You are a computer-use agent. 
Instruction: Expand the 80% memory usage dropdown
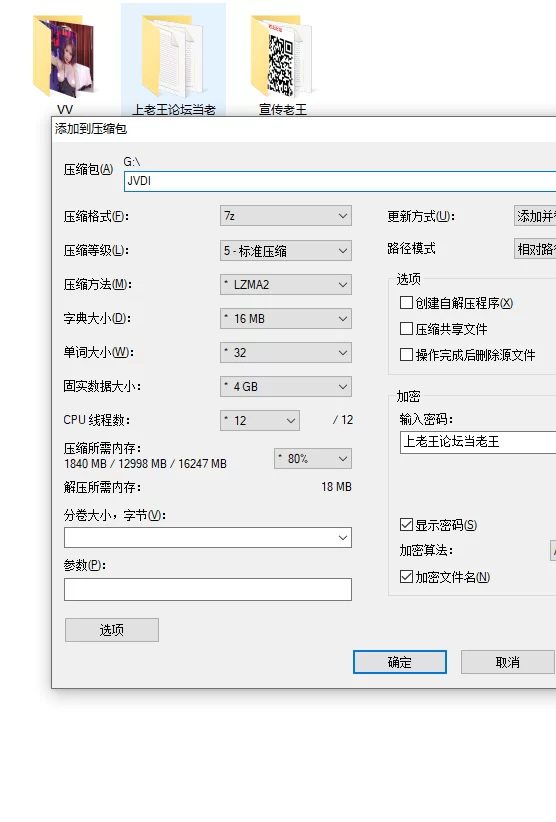click(313, 459)
